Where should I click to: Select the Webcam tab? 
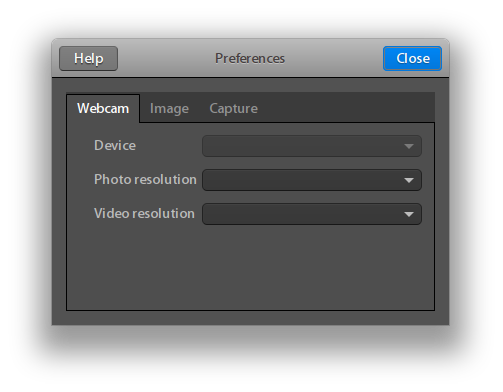coord(103,109)
